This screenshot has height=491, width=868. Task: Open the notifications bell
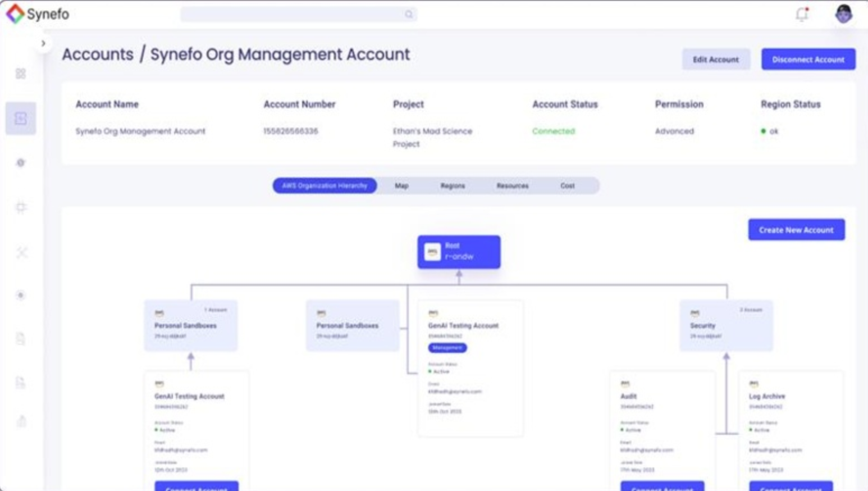coord(802,14)
